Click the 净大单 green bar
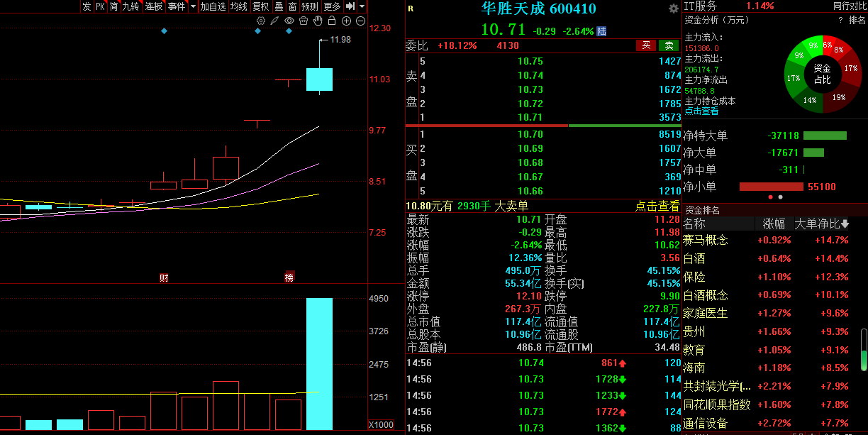Screen dimensions: 868x435 click(x=813, y=153)
